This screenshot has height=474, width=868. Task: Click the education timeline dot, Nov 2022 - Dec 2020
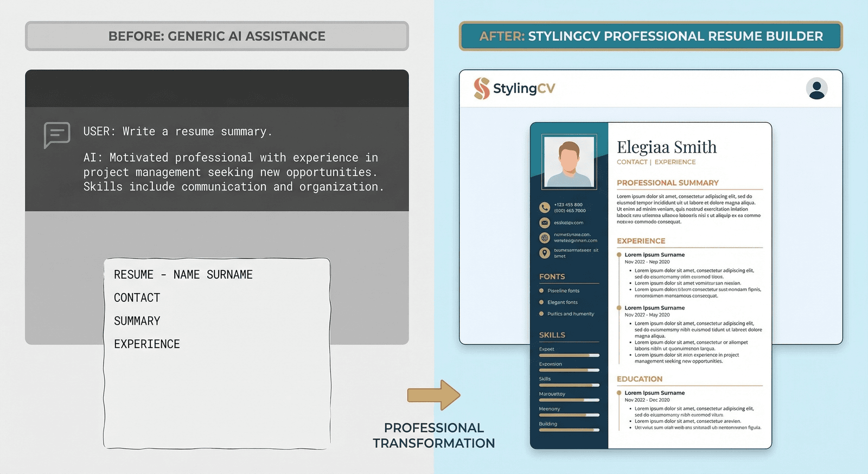619,393
